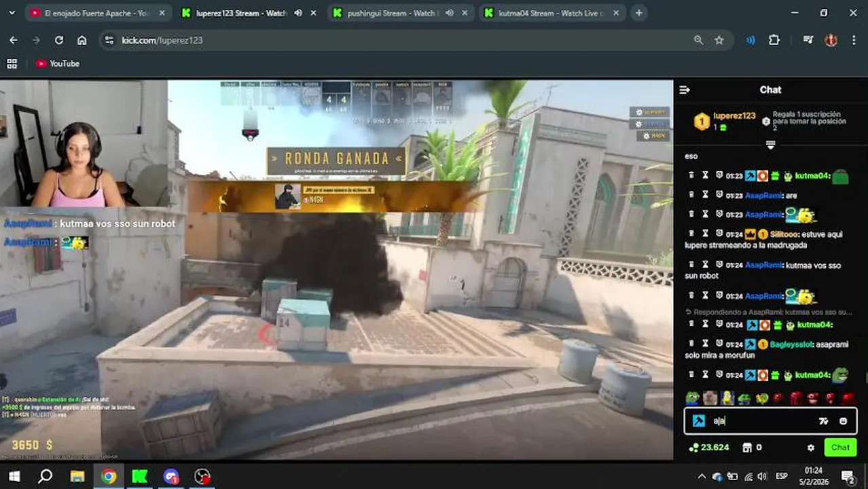Timeout Bagleysslol with hourglass icon
The width and height of the screenshot is (868, 489).
point(705,344)
